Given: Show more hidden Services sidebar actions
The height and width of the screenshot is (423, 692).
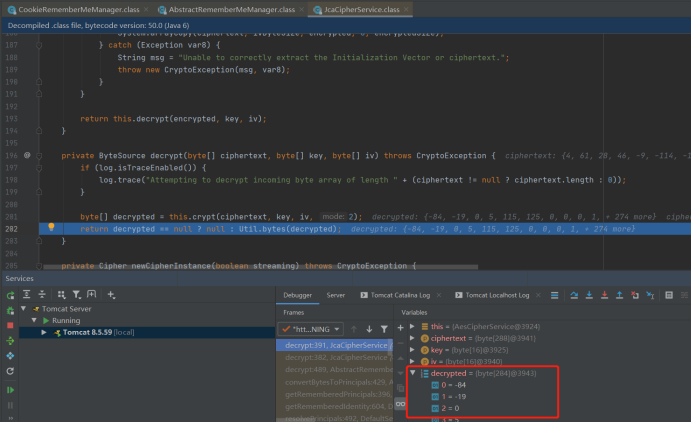Looking at the screenshot, I should (x=10, y=418).
